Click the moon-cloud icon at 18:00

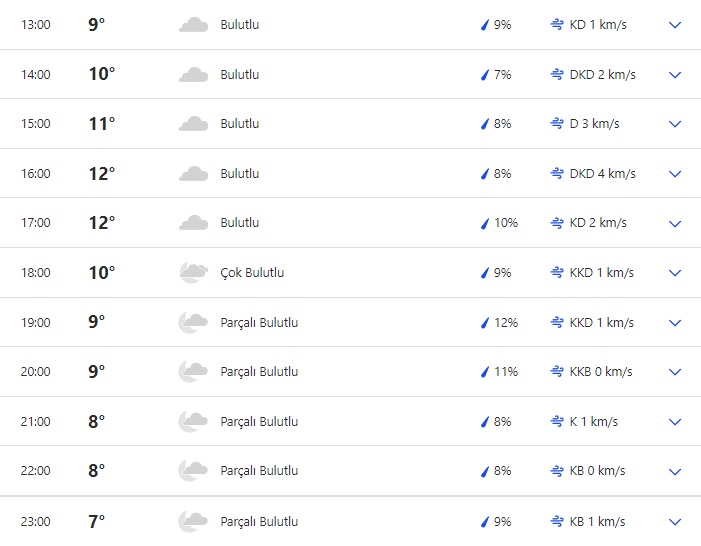(193, 272)
